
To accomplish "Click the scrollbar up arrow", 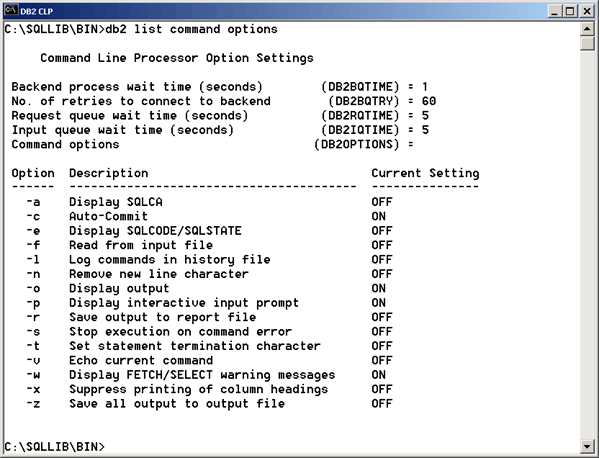I will [x=587, y=29].
